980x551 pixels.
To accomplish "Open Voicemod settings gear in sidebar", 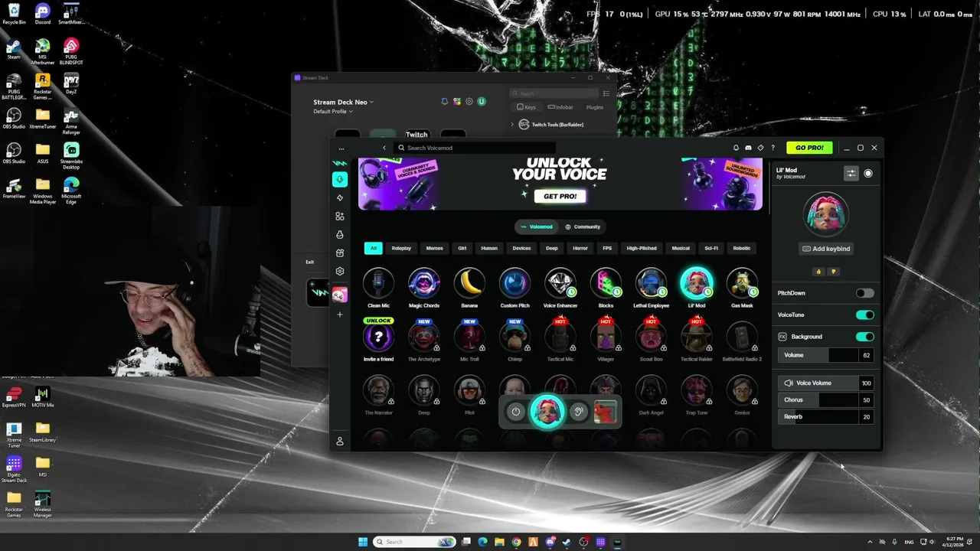I will click(340, 271).
